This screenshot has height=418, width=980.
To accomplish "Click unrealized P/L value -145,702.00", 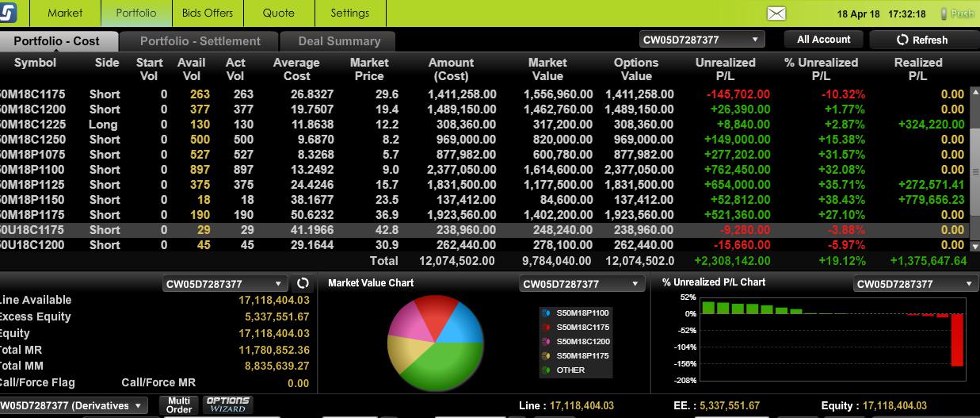I will [x=738, y=94].
